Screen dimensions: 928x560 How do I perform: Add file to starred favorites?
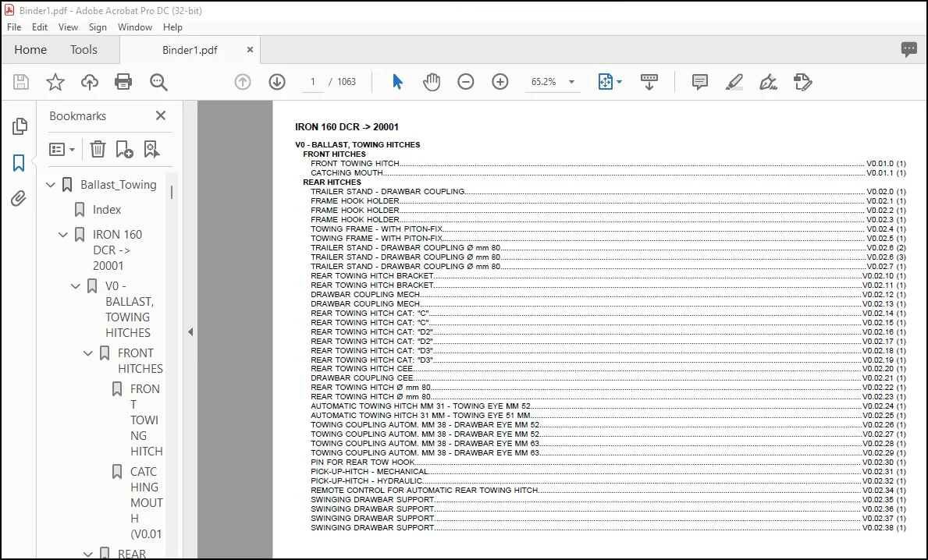pyautogui.click(x=55, y=82)
